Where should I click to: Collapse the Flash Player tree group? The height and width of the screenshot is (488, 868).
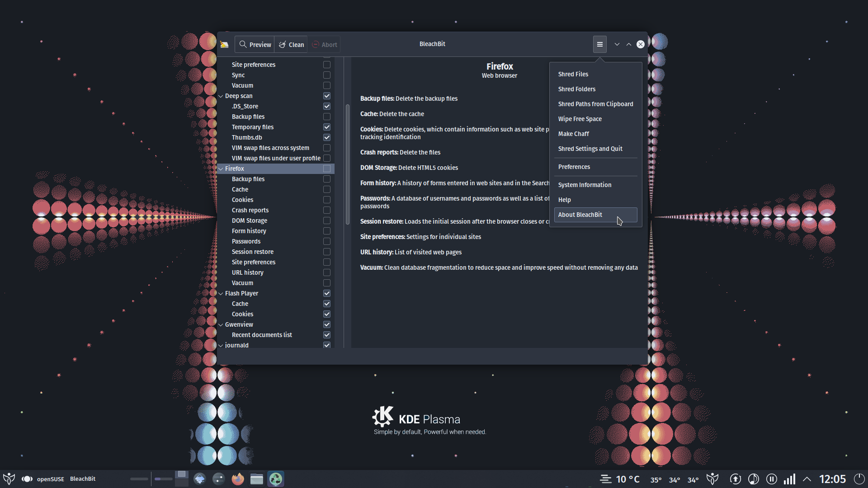pos(221,294)
